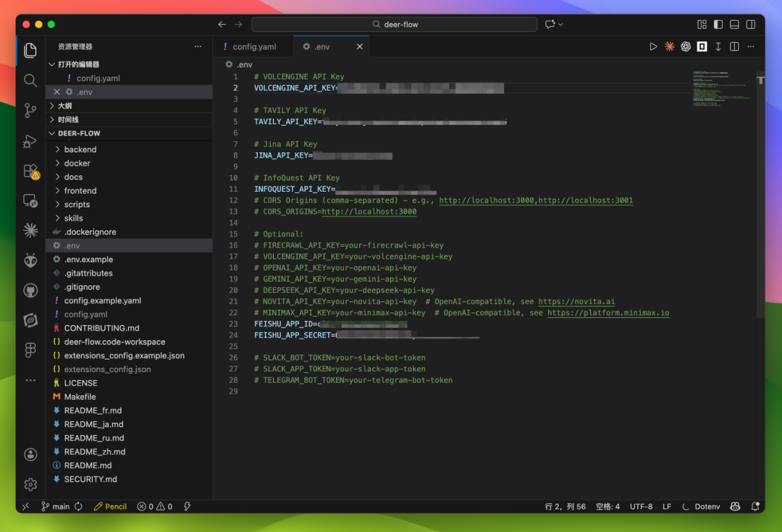
Task: Click the main branch status bar button
Action: (55, 507)
